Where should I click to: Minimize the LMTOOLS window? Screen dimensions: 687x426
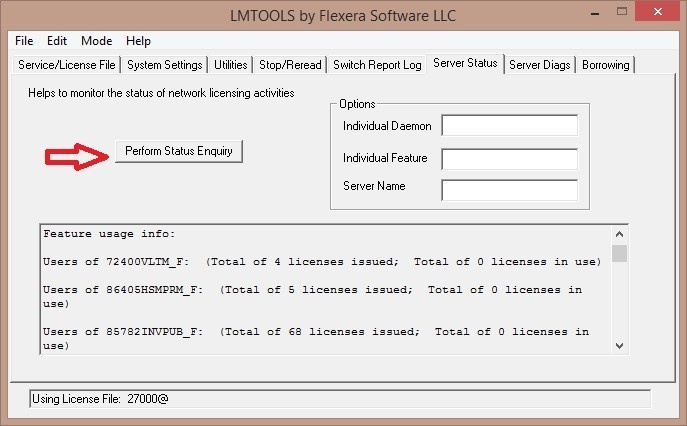(595, 13)
